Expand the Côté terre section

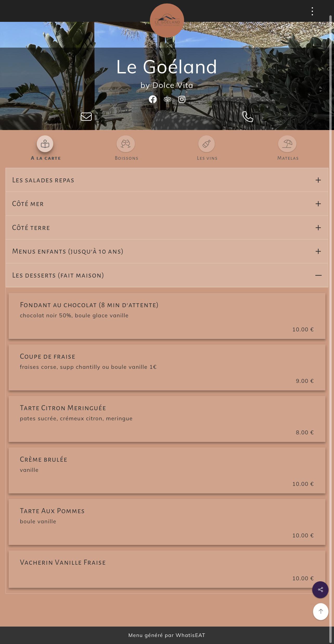[x=167, y=228]
